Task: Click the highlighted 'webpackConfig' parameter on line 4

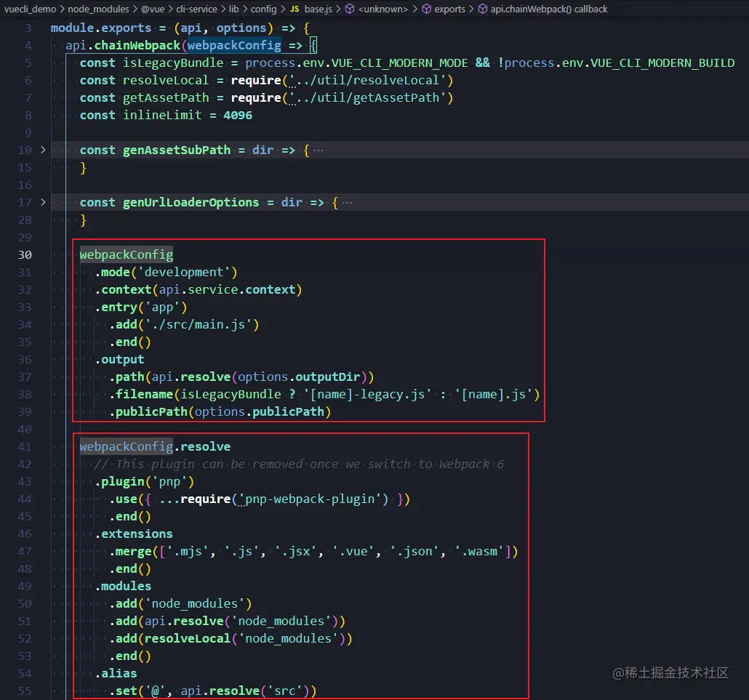Action: coord(234,45)
